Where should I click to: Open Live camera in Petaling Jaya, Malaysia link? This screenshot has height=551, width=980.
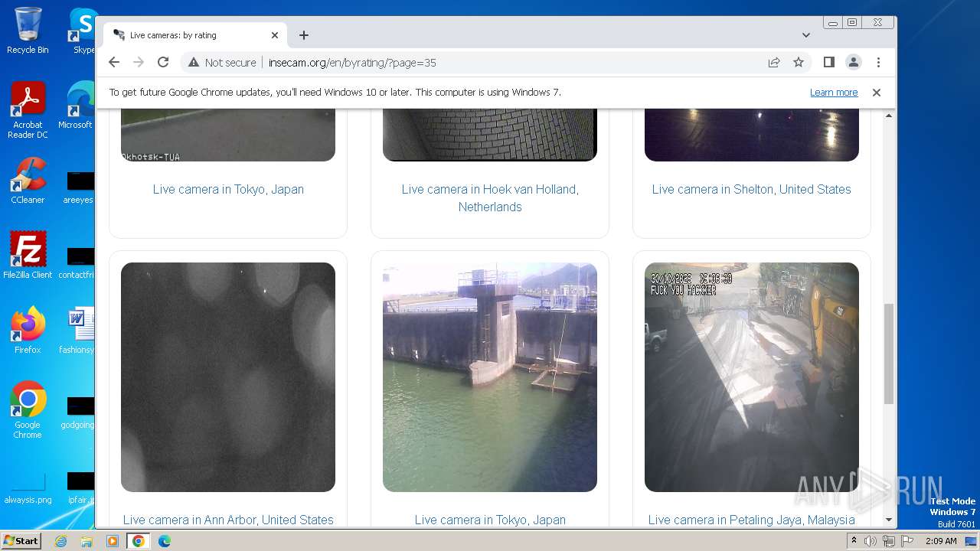click(x=752, y=520)
